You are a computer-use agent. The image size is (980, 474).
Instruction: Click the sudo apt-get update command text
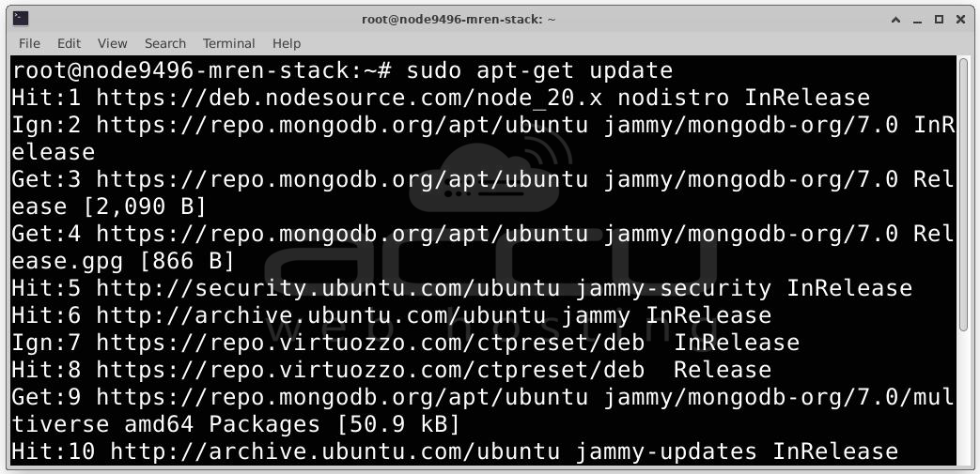[x=539, y=70]
